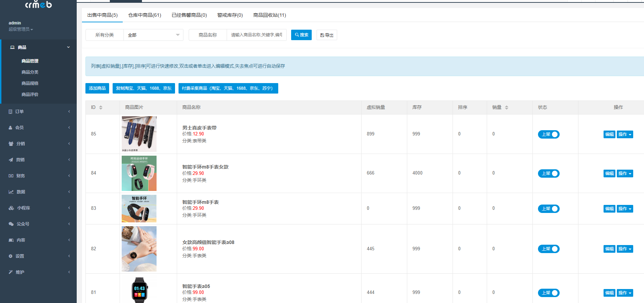The image size is (644, 303).
Task: Open 操作 dropdown for 智能手环m8手表女款
Action: (x=625, y=173)
